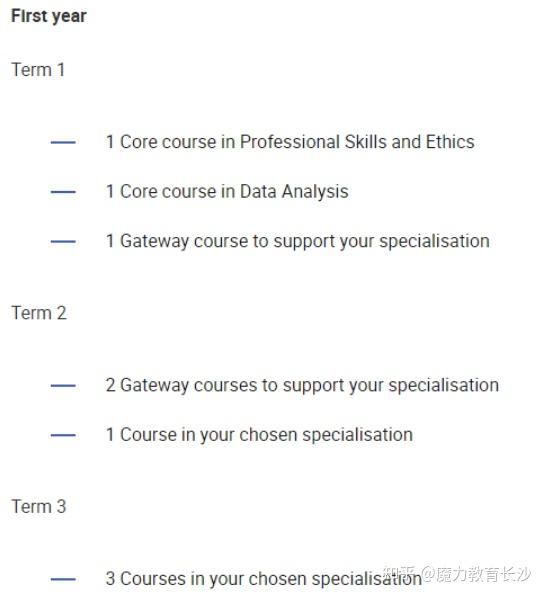Image resolution: width=546 pixels, height=598 pixels.
Task: Click the 知乎 watermark logo
Action: [x=399, y=574]
